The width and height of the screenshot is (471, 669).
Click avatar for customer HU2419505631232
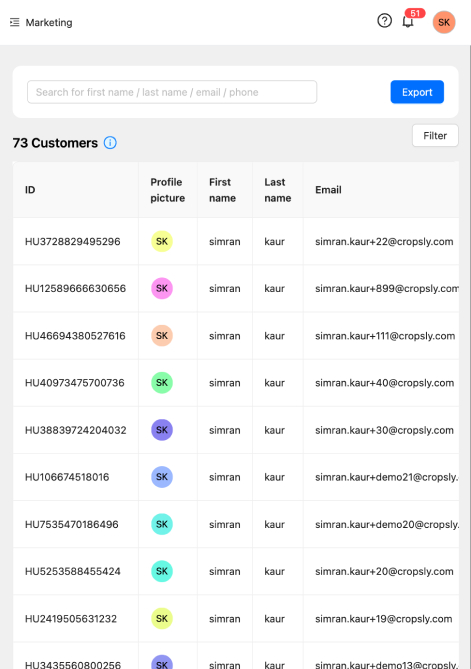click(162, 619)
